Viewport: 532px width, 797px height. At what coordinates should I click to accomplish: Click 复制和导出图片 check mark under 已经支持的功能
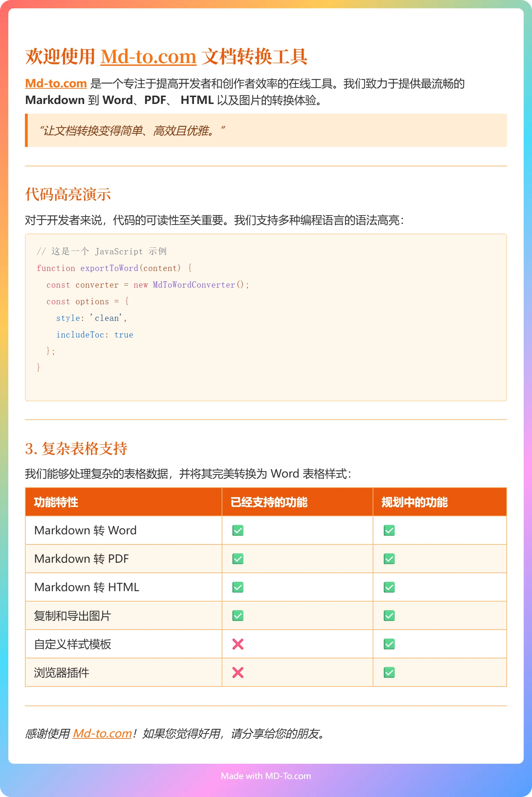click(x=238, y=616)
